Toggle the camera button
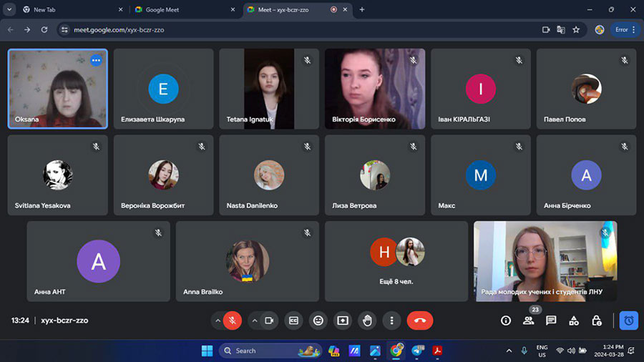This screenshot has height=362, width=644. coord(269,321)
